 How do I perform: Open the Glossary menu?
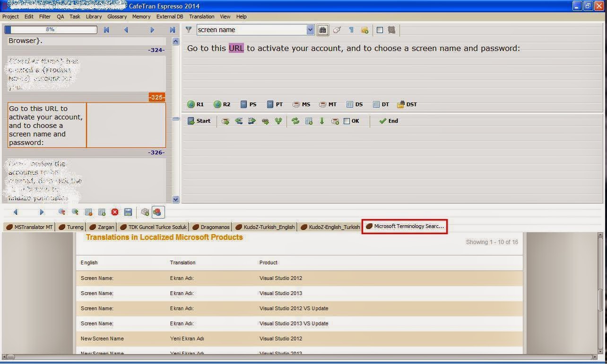pyautogui.click(x=117, y=17)
